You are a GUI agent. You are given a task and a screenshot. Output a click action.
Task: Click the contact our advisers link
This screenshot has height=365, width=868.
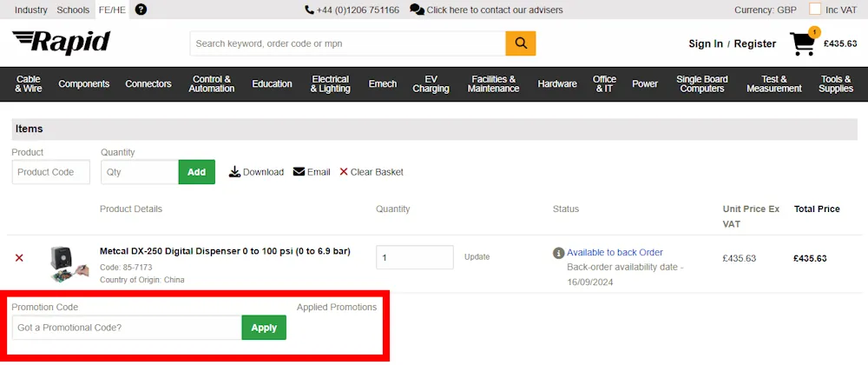pyautogui.click(x=495, y=10)
